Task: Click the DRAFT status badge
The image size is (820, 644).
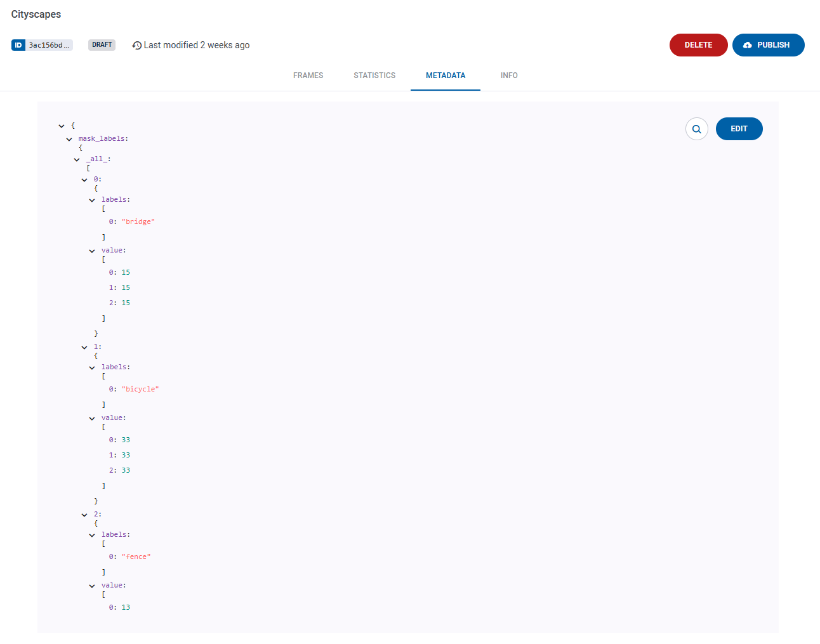Action: [102, 45]
